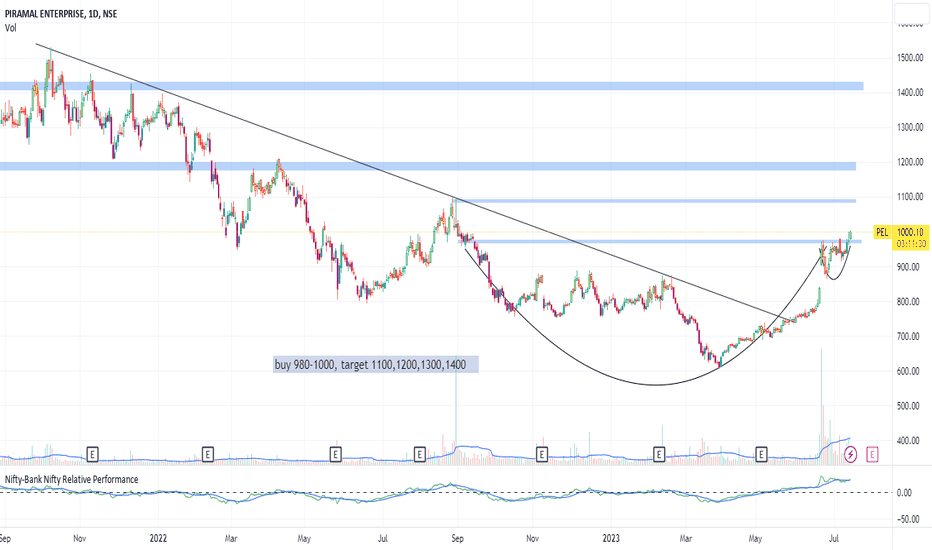Click the Nifty-Bank Nifty Relative Performance label

point(72,479)
